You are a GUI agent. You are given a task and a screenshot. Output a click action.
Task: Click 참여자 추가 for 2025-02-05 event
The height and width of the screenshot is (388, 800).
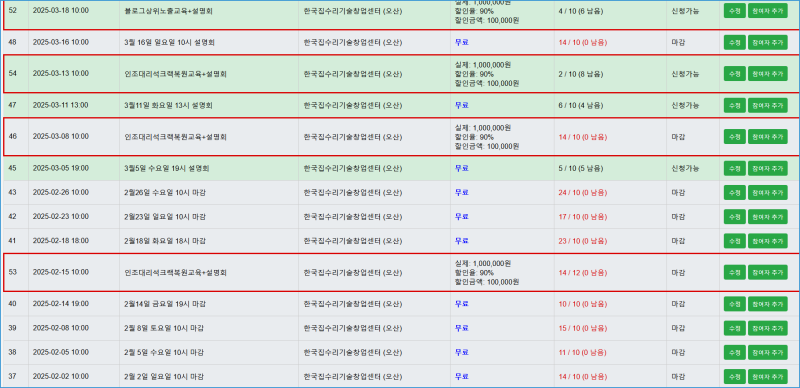[x=768, y=352]
